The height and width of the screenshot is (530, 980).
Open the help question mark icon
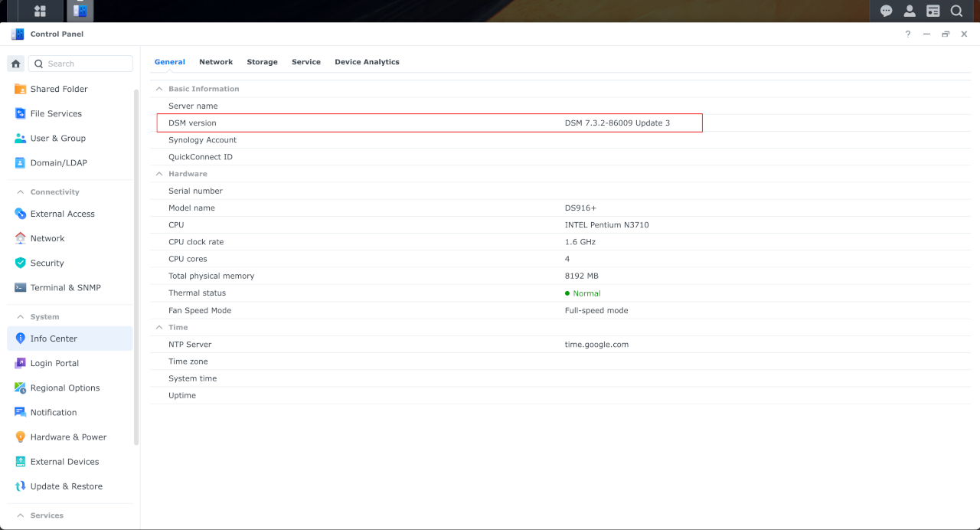908,34
